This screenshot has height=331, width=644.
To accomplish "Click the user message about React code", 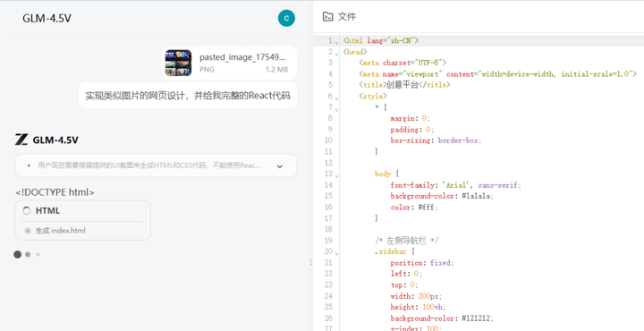I will [188, 96].
